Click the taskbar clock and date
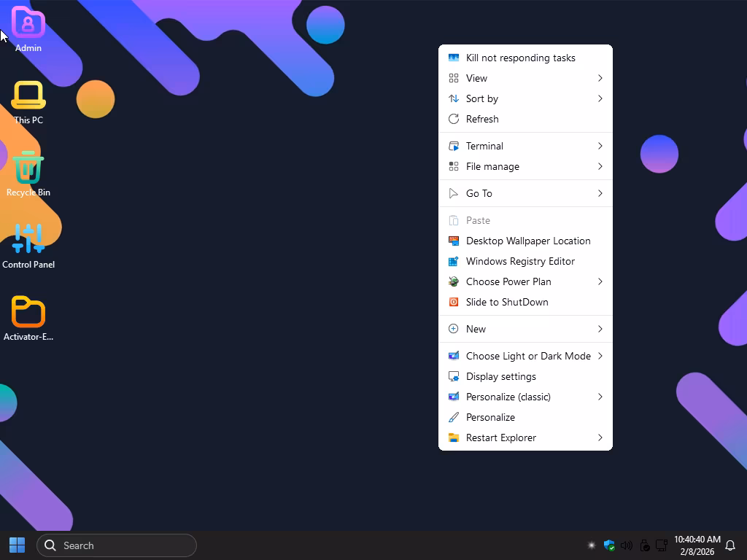The image size is (747, 560). (x=697, y=545)
